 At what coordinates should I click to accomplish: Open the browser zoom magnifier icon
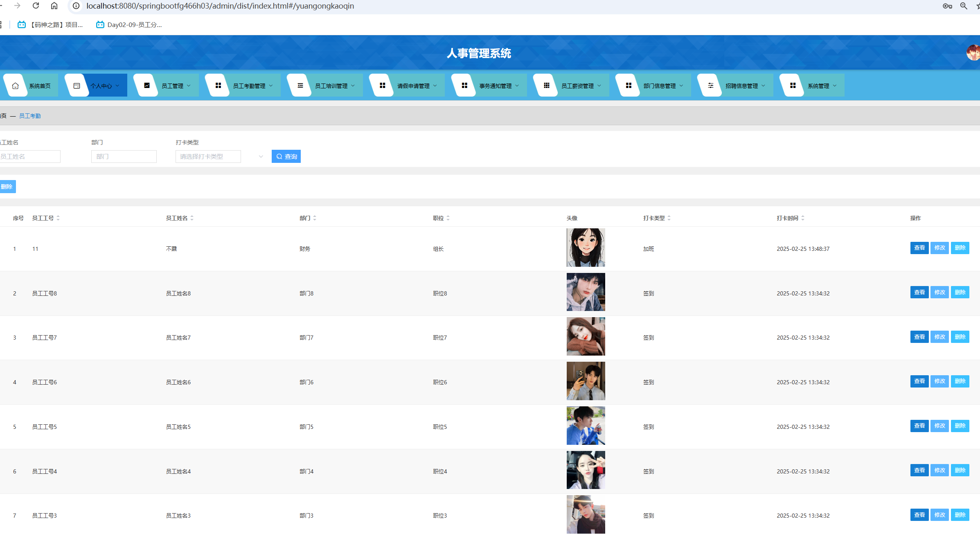pyautogui.click(x=964, y=6)
